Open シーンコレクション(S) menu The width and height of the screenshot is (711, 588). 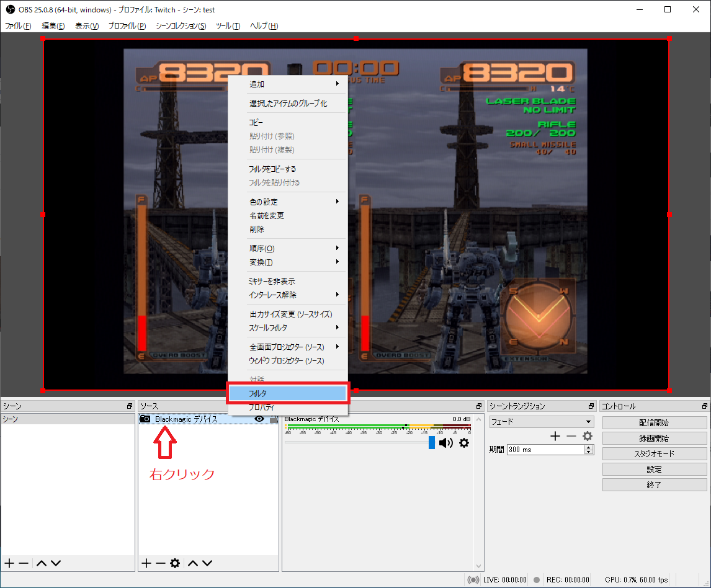pyautogui.click(x=181, y=26)
